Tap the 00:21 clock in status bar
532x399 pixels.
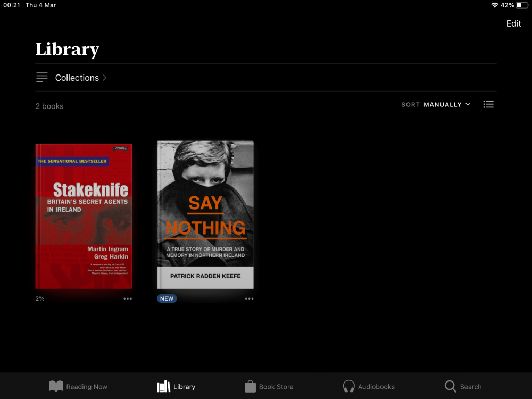tap(12, 5)
